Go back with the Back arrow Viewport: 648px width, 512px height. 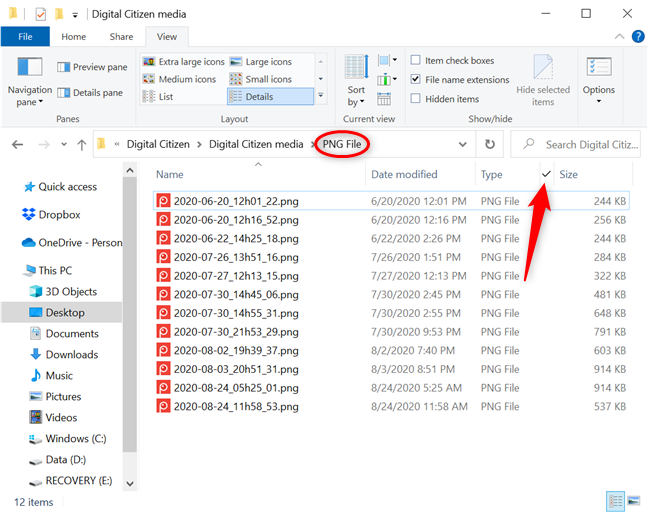[x=17, y=145]
